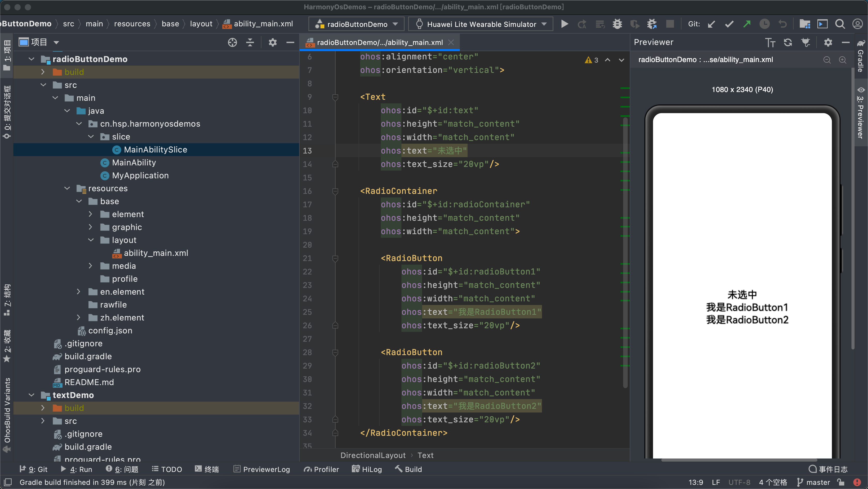Click the Run button to execute app
This screenshot has width=868, height=489.
pyautogui.click(x=564, y=24)
